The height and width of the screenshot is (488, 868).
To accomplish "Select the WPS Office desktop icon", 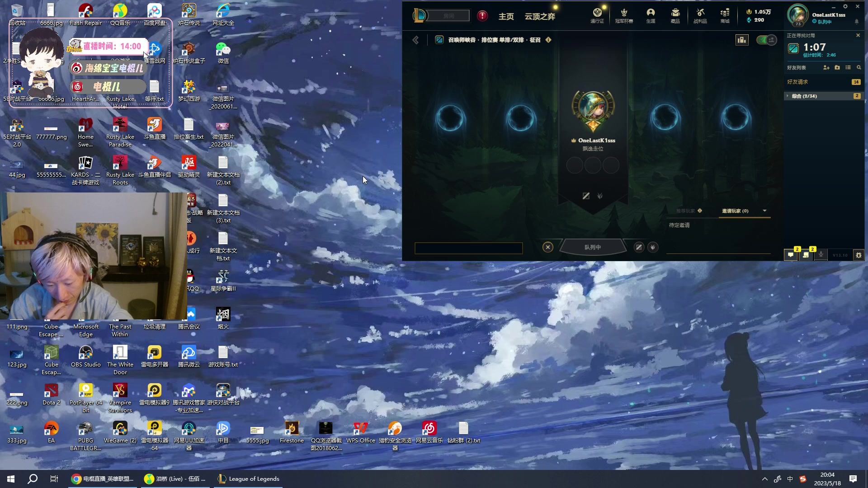I will (x=360, y=432).
